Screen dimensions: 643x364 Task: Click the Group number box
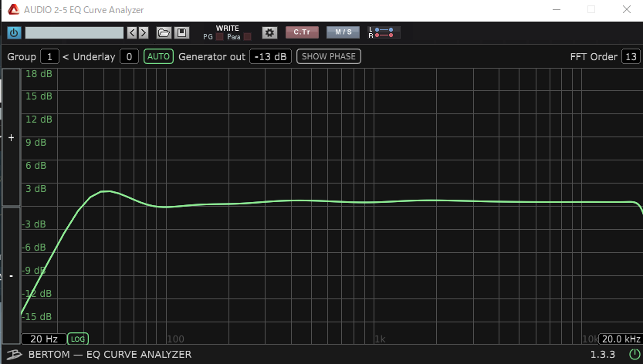pyautogui.click(x=49, y=56)
